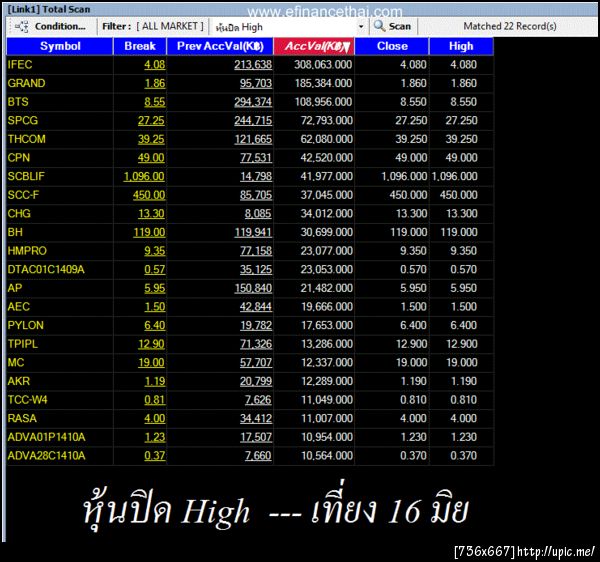Click the [Link1] Total Scan title
Screen dimensions: 600x562
[49, 9]
